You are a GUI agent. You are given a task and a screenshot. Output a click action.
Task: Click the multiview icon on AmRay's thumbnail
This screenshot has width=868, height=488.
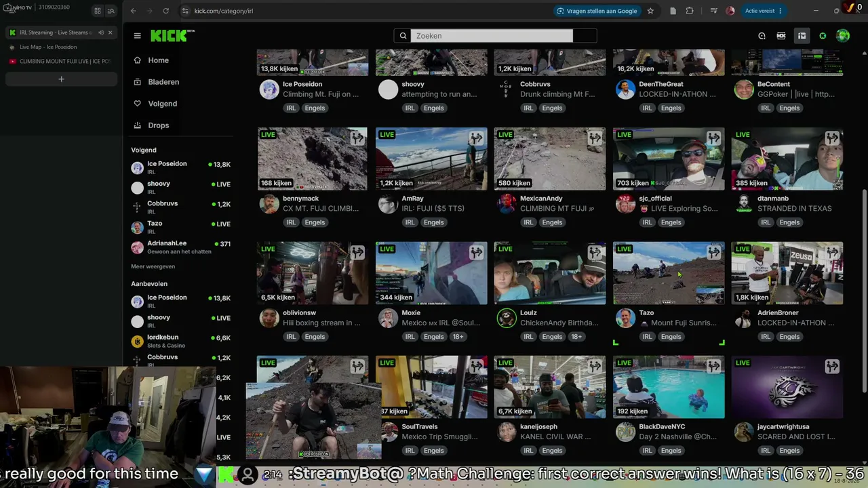[477, 138]
